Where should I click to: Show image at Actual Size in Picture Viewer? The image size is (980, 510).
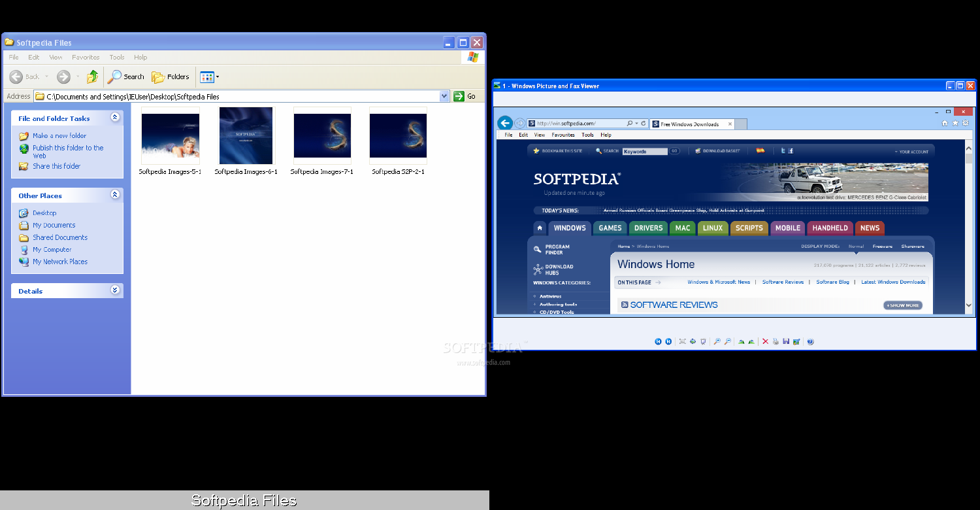pyautogui.click(x=693, y=341)
